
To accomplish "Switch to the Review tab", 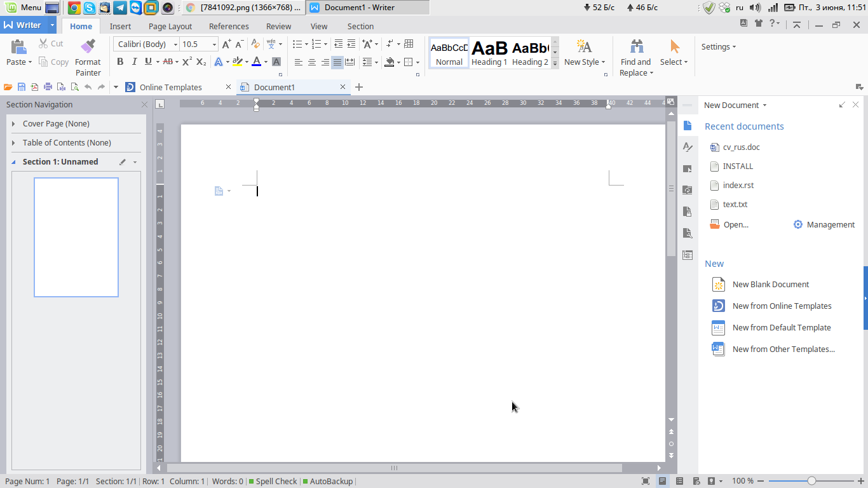I will point(278,26).
